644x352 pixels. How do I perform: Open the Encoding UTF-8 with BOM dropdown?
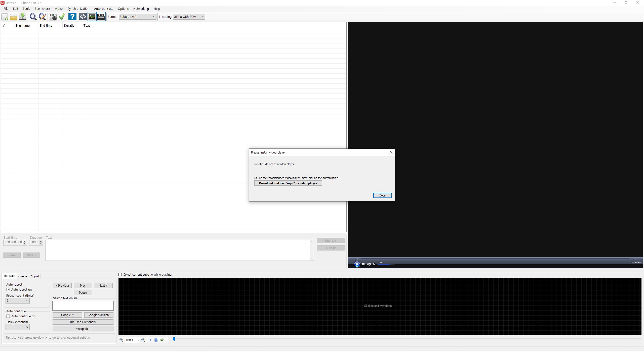tap(189, 17)
